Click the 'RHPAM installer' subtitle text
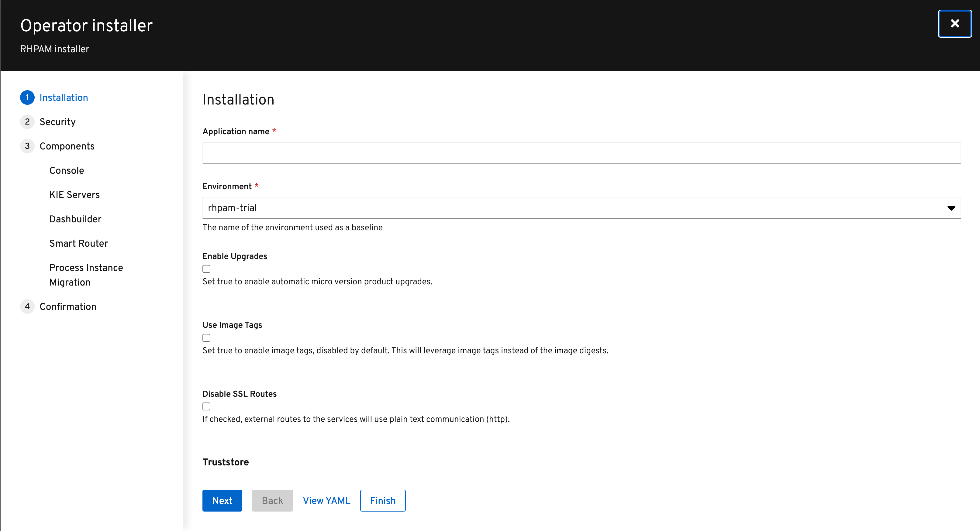Screen dimensions: 980x531 54,49
